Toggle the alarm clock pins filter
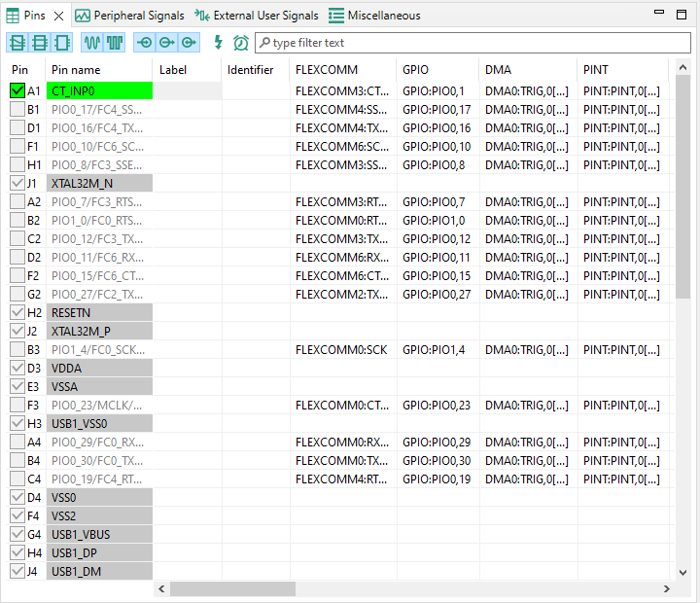This screenshot has width=700, height=603. coord(241,43)
